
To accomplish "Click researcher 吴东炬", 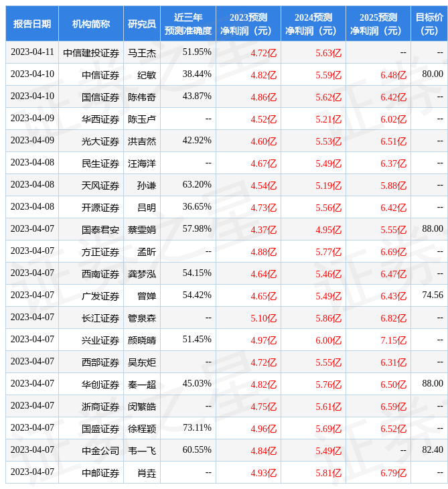I will click(141, 362).
